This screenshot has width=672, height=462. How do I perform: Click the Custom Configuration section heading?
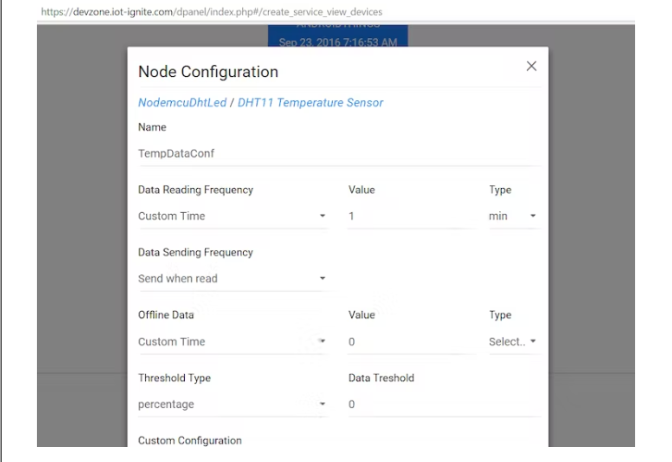click(x=190, y=440)
